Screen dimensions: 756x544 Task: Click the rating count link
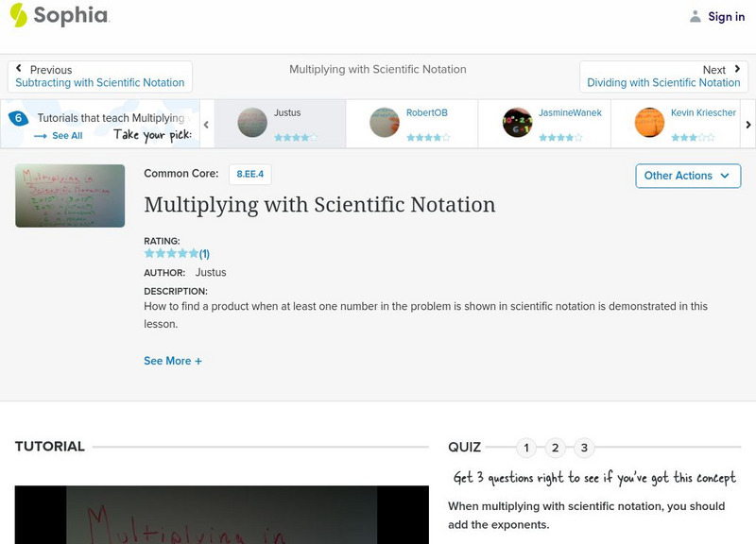point(202,252)
